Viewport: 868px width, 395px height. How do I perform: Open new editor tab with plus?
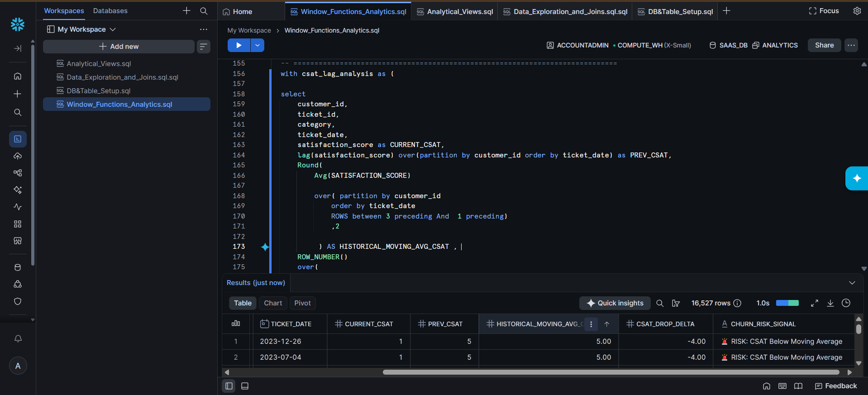point(726,11)
